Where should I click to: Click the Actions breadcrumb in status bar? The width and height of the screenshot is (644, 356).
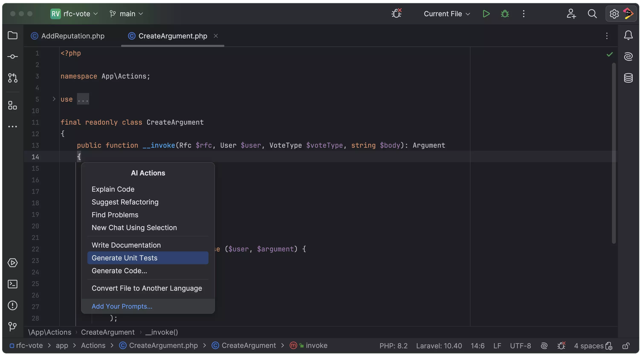[93, 346]
